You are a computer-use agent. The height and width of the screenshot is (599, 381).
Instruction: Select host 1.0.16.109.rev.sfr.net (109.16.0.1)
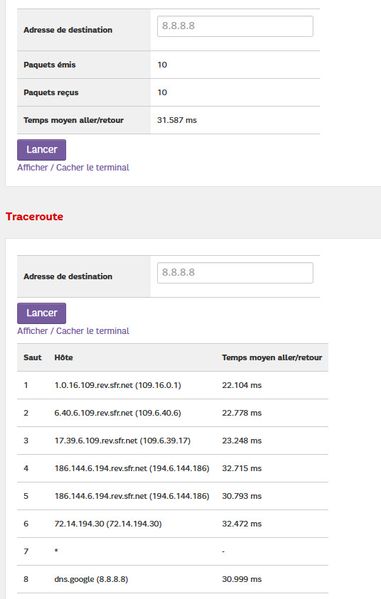point(118,385)
